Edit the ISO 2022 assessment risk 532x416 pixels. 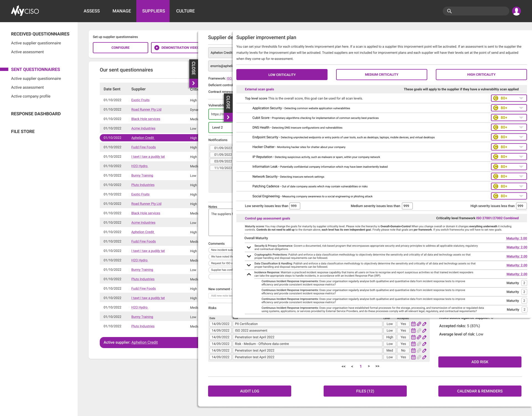point(424,331)
